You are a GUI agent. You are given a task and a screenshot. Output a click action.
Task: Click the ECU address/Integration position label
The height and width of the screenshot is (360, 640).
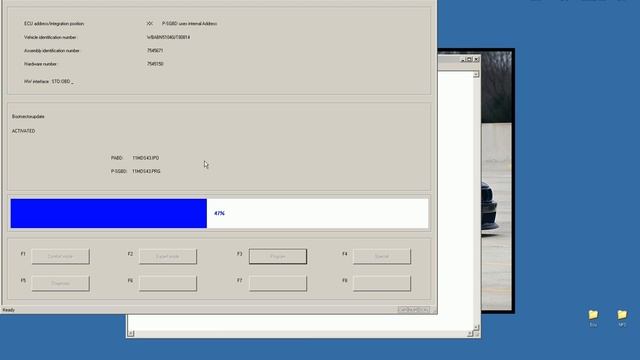[54, 24]
